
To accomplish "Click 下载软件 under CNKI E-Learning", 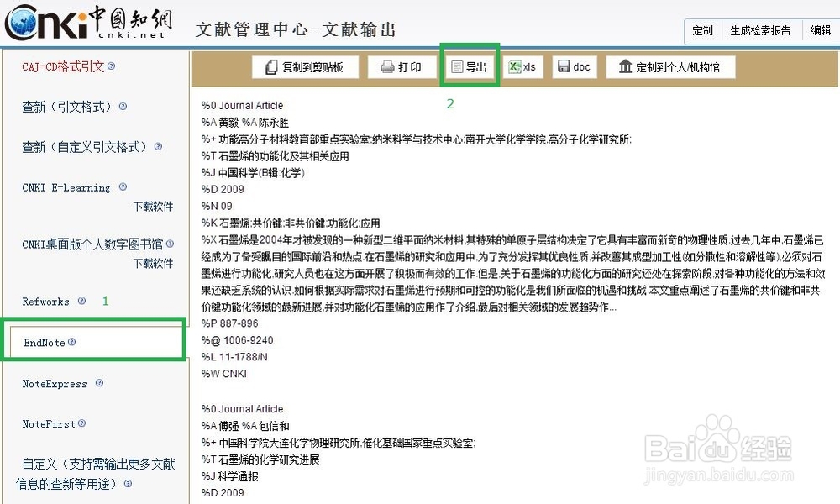I will click(x=153, y=207).
